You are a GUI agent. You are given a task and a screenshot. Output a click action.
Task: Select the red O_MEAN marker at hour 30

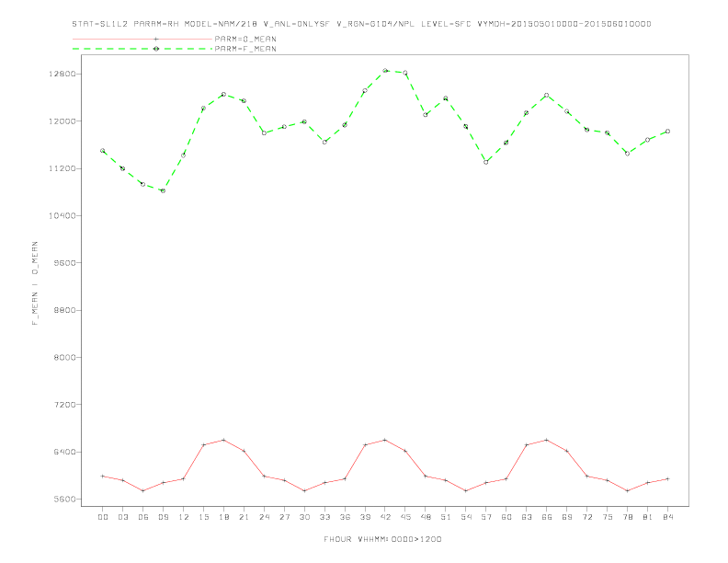click(x=304, y=491)
